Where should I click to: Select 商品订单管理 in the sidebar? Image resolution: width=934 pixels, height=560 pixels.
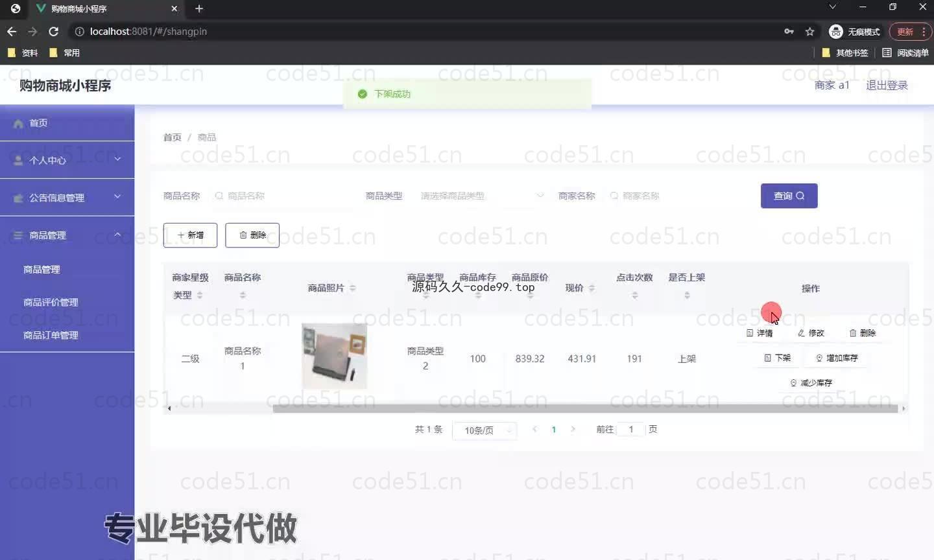coord(51,335)
